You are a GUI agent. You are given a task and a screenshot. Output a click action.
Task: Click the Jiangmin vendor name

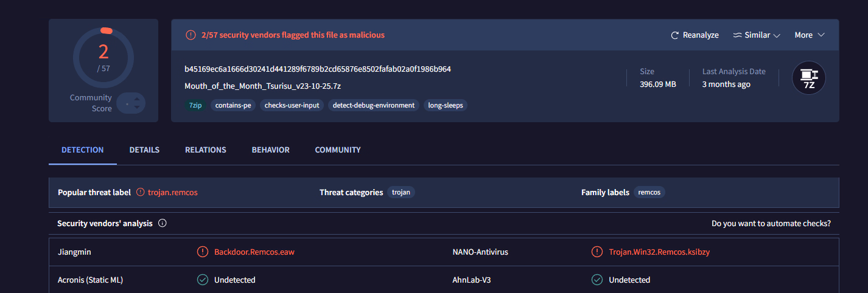pos(74,252)
